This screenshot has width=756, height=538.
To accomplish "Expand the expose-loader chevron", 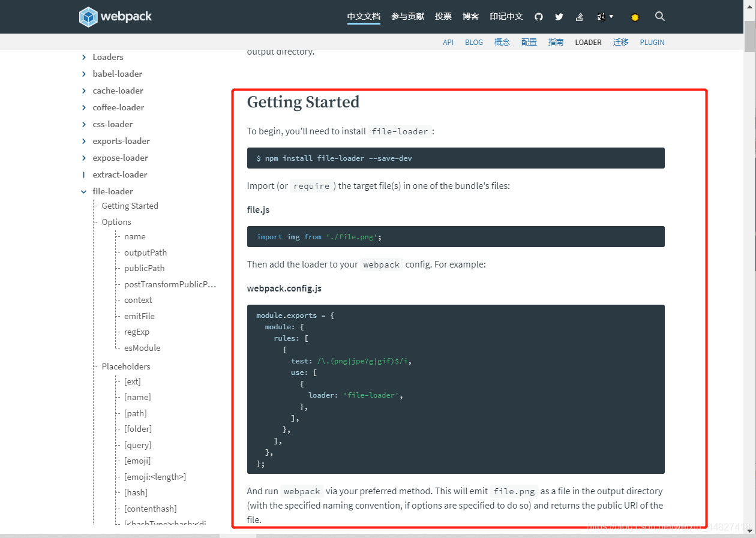I will coord(83,158).
